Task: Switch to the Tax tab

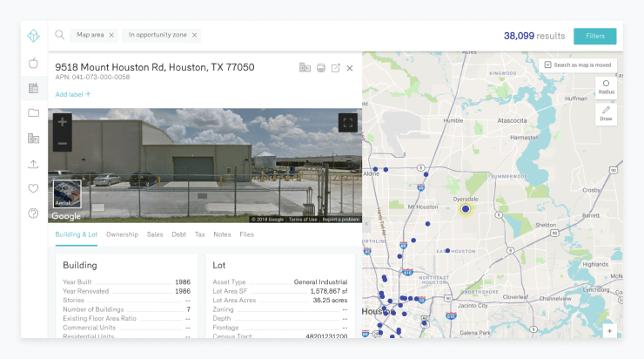Action: 199,234
